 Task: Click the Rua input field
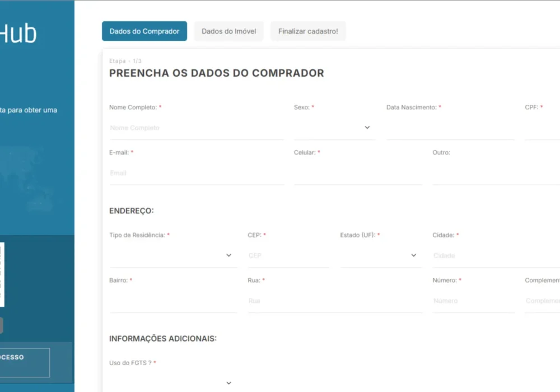[x=334, y=301]
